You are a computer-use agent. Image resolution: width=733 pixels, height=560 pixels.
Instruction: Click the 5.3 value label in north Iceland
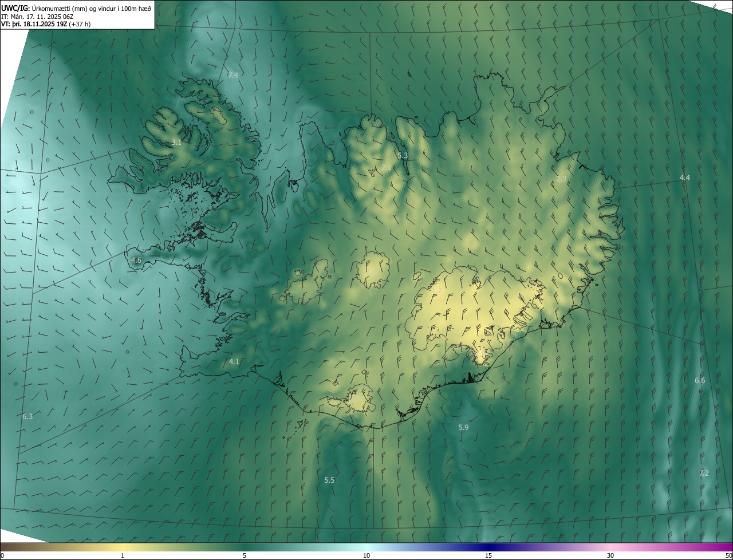pos(403,155)
